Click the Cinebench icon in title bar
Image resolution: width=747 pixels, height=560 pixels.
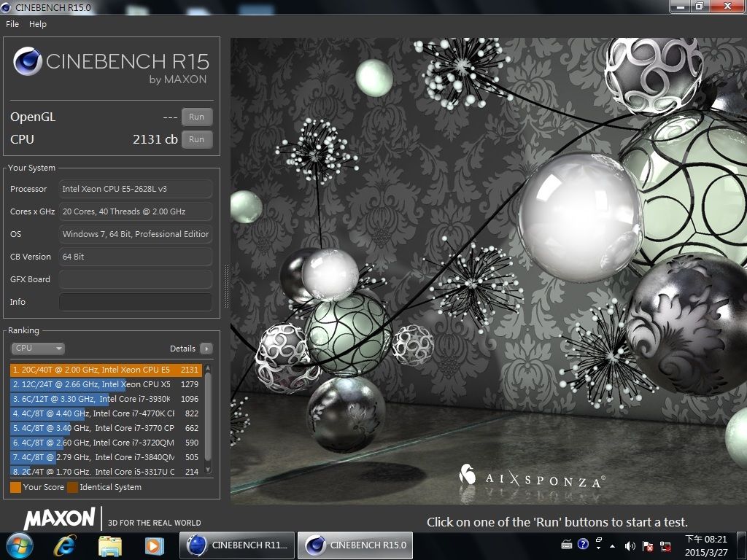click(x=6, y=7)
